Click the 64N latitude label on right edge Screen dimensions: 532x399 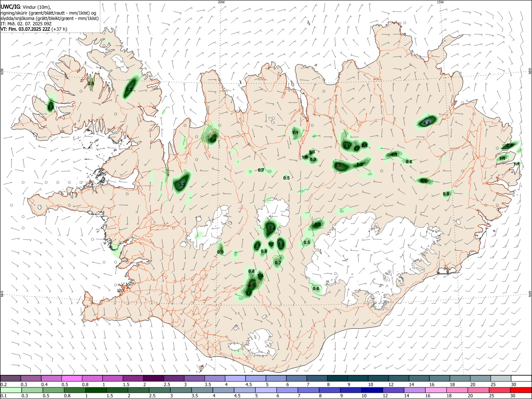pos(530,293)
